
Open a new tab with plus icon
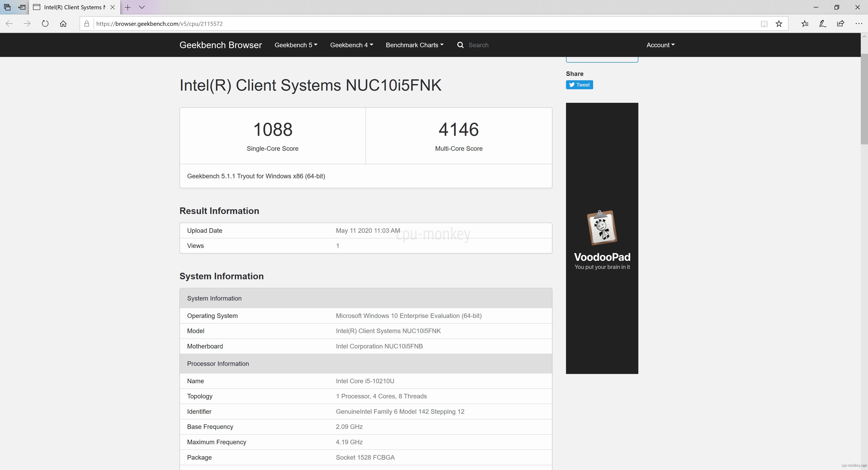point(128,7)
